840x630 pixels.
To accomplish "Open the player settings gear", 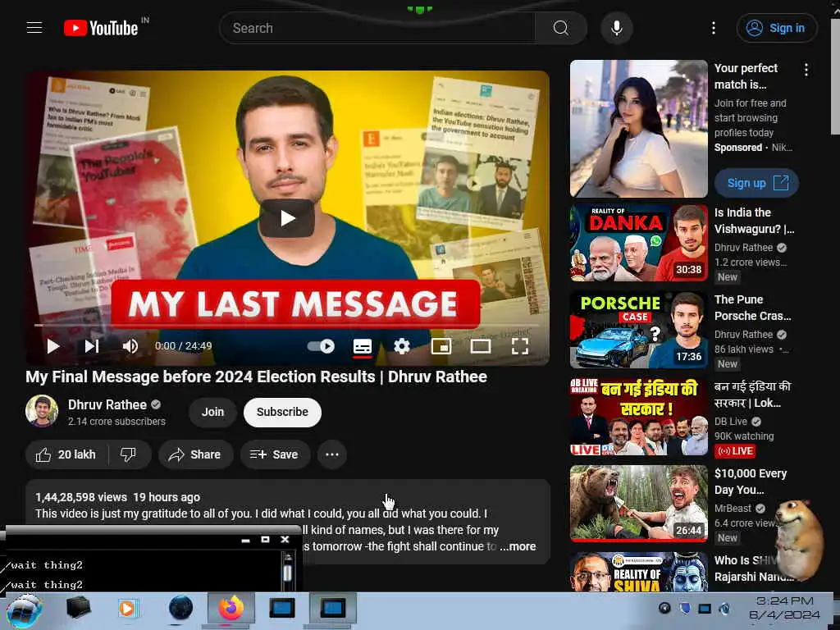I will (402, 346).
